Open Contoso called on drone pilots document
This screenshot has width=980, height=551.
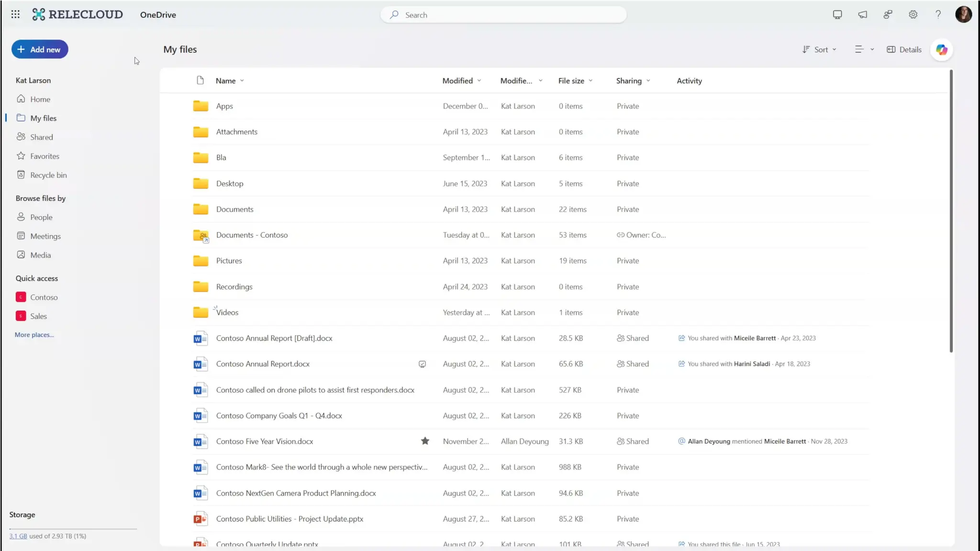tap(315, 390)
